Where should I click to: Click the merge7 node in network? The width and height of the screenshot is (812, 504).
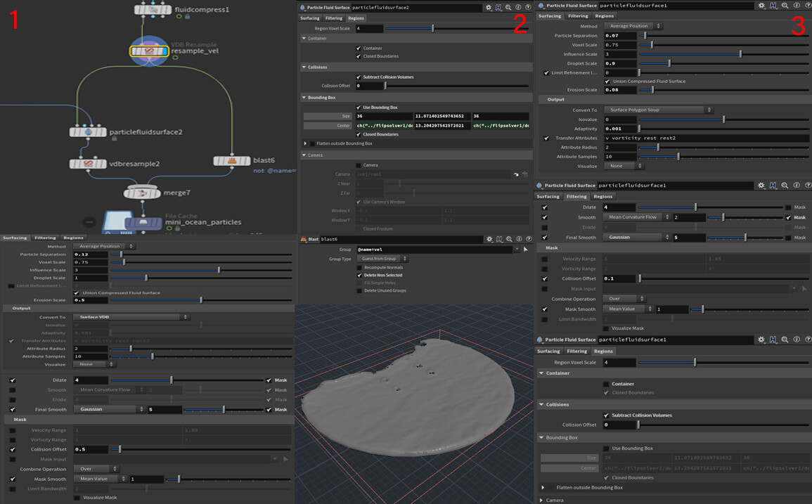click(143, 192)
